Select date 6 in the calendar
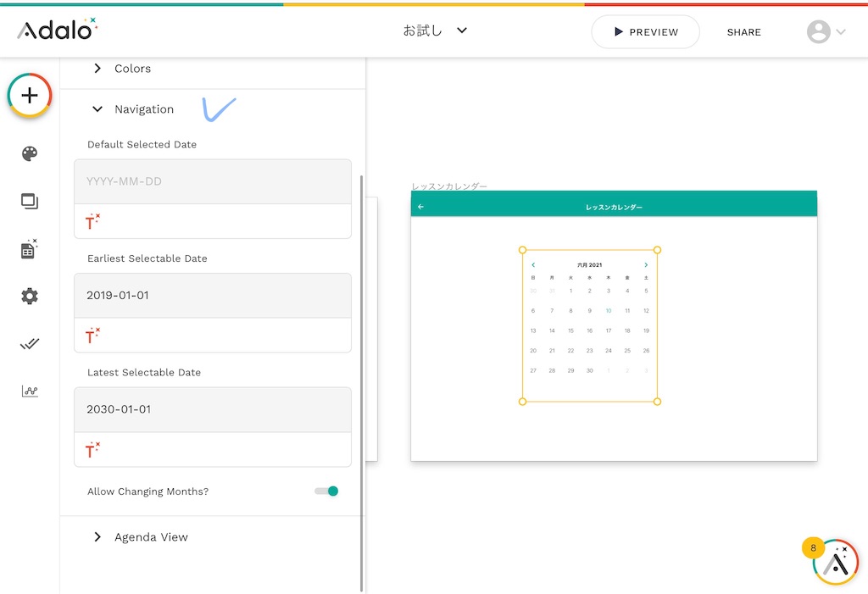This screenshot has width=868, height=594. [x=533, y=311]
